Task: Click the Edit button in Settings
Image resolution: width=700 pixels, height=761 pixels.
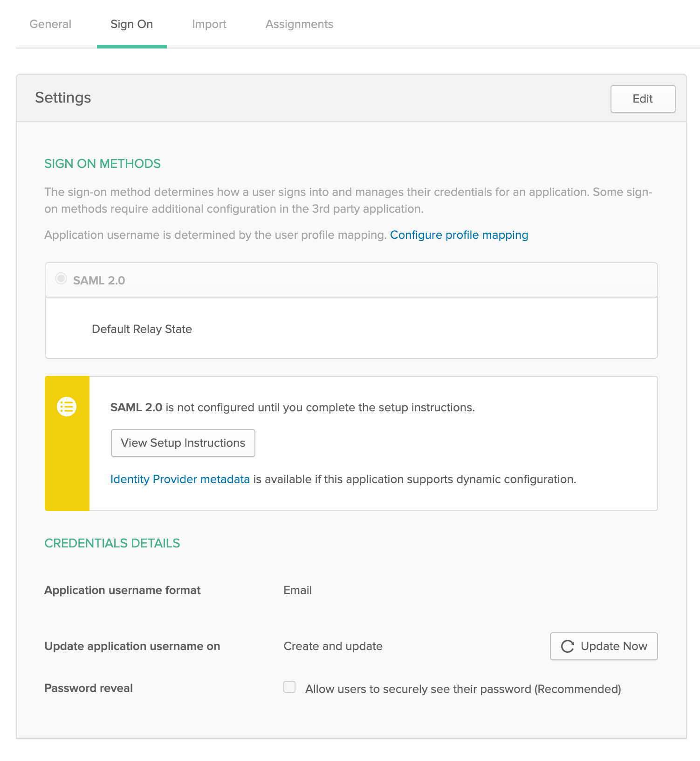Action: (x=643, y=98)
